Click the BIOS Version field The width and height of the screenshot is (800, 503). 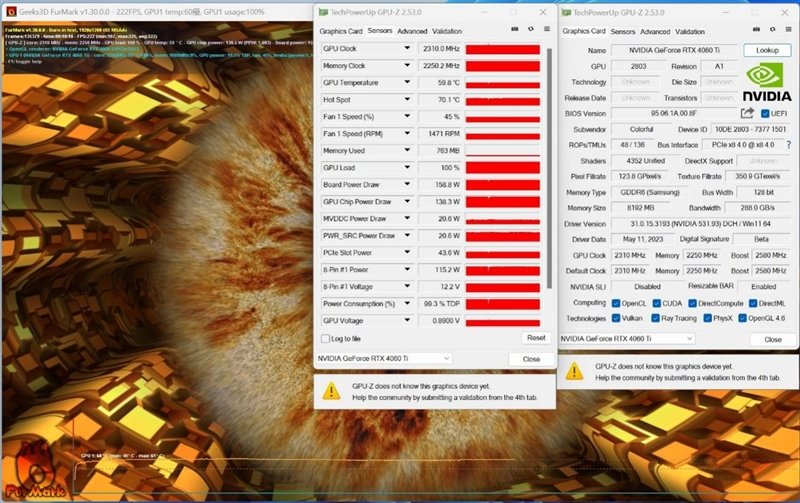[673, 113]
